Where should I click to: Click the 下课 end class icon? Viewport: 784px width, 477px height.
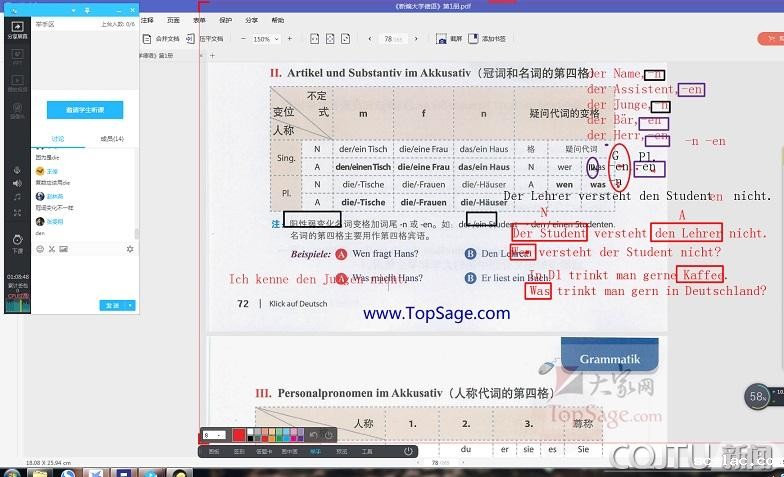click(x=17, y=241)
